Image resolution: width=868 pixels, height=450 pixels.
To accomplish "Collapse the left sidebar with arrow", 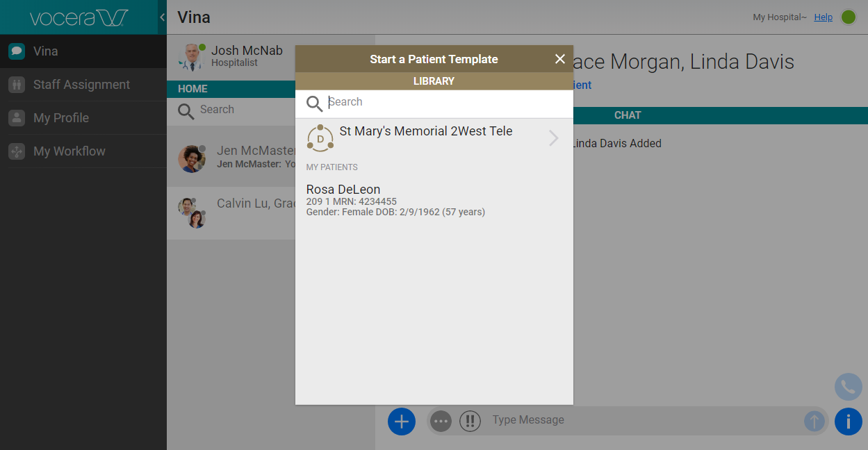I will (x=162, y=17).
